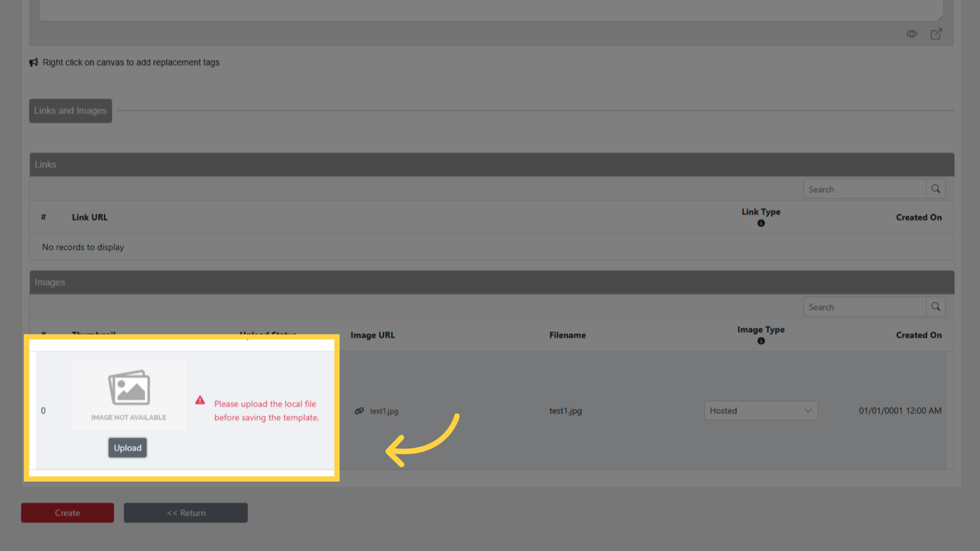
Task: Click the 'Please upload the local file' warning text
Action: tap(267, 411)
